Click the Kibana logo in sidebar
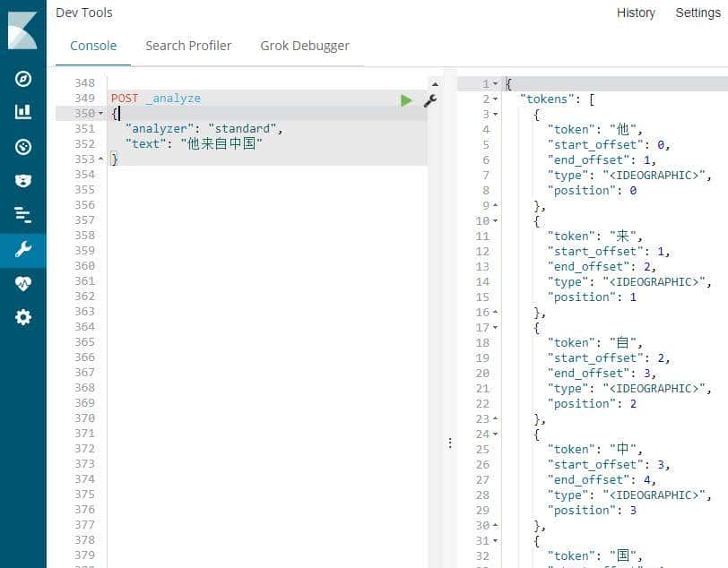Viewport: 728px width, 568px height. pyautogui.click(x=22, y=30)
